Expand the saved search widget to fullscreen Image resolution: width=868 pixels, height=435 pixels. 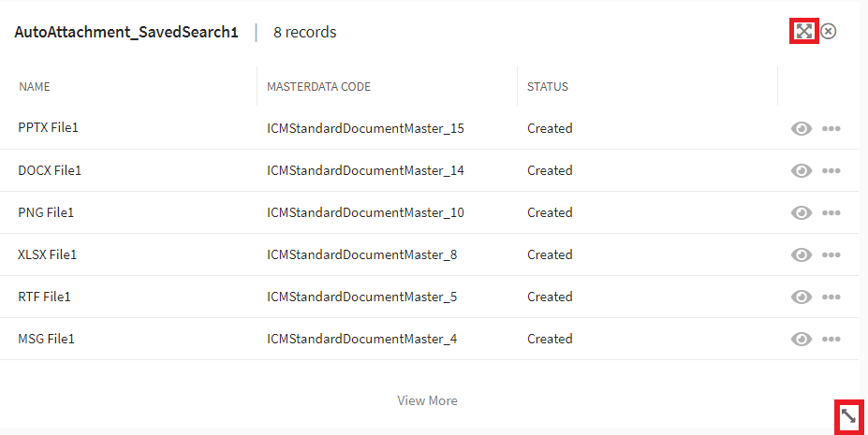coord(802,31)
